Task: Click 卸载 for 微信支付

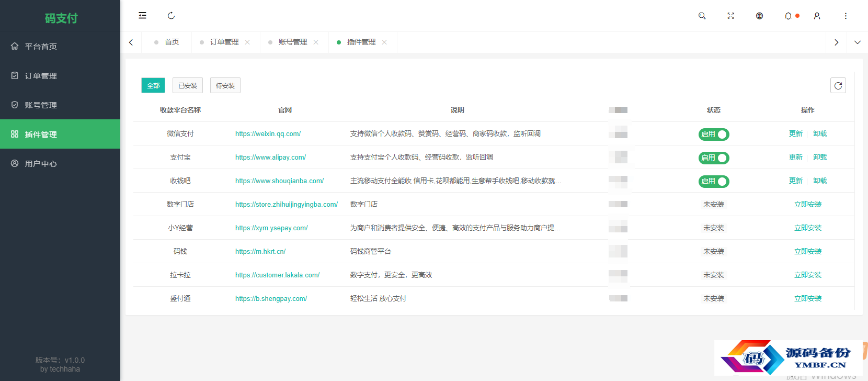Action: [820, 133]
